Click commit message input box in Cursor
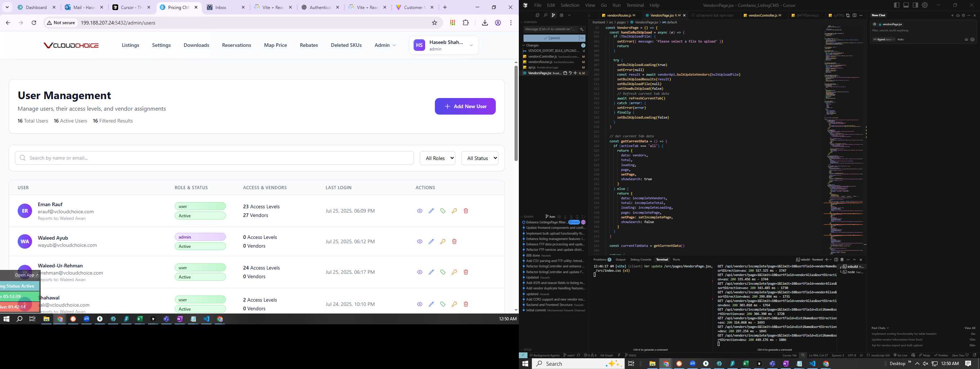 pyautogui.click(x=551, y=29)
